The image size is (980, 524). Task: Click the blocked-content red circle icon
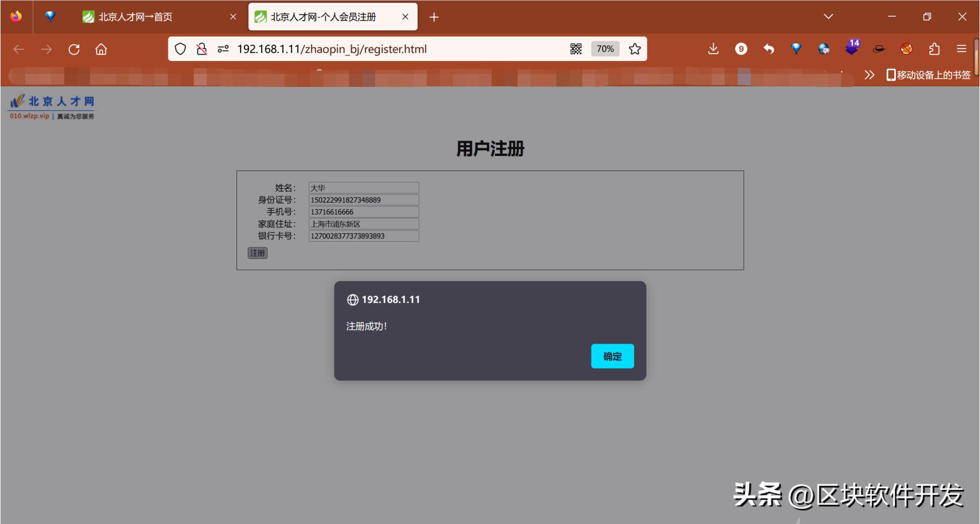coord(907,49)
